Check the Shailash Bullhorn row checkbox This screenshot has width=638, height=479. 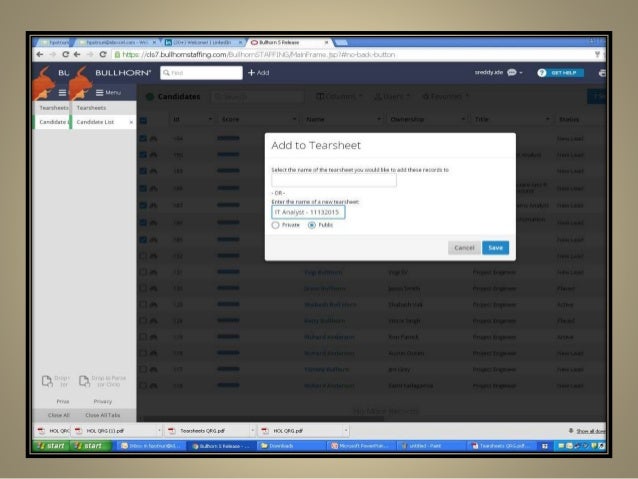[x=143, y=304]
